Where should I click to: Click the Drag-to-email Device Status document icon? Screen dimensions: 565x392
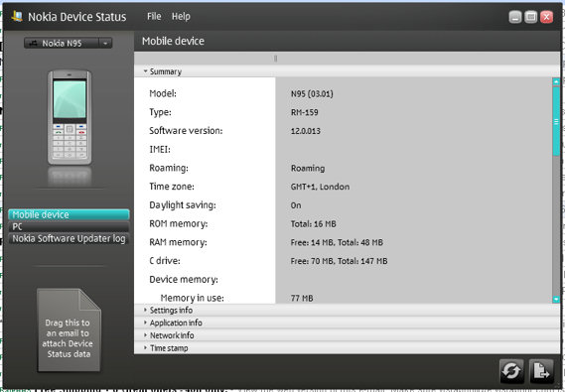69,330
